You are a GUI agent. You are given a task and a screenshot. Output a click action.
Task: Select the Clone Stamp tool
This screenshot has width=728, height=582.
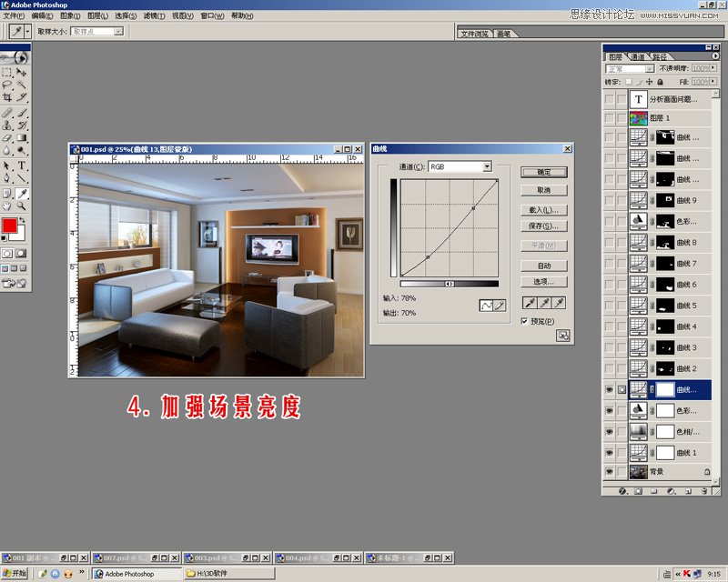click(x=7, y=125)
